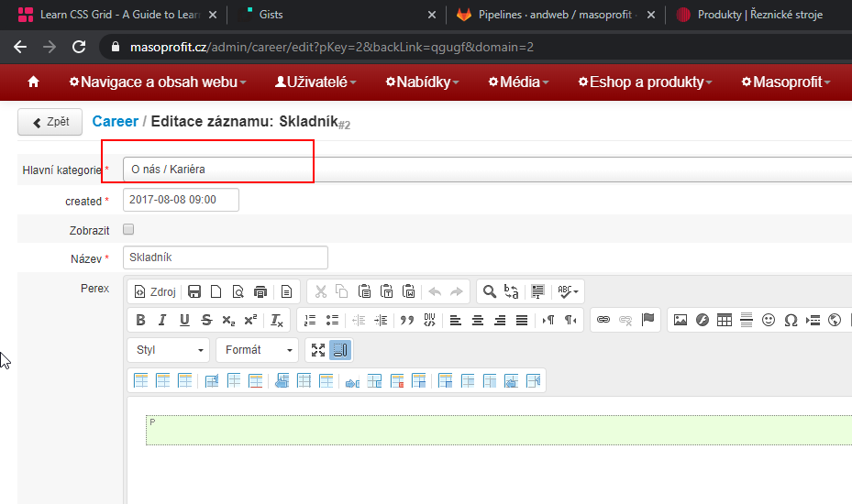
Task: Insert a horizontal line
Action: (747, 320)
